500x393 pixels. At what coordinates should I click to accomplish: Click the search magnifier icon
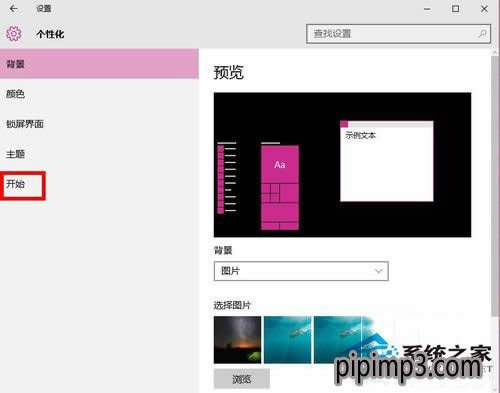pos(482,34)
